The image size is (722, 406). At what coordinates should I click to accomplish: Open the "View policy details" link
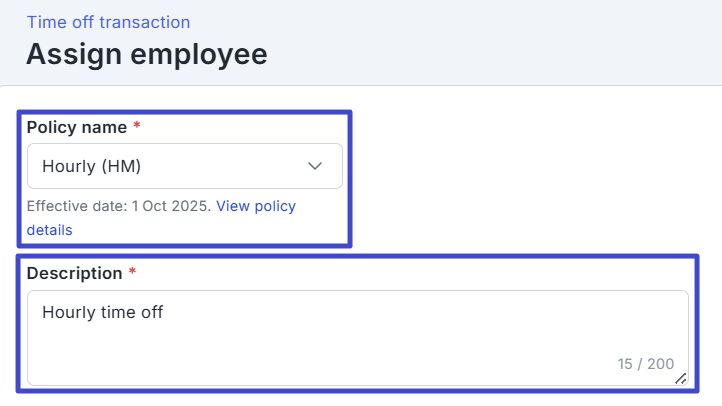[x=255, y=206]
